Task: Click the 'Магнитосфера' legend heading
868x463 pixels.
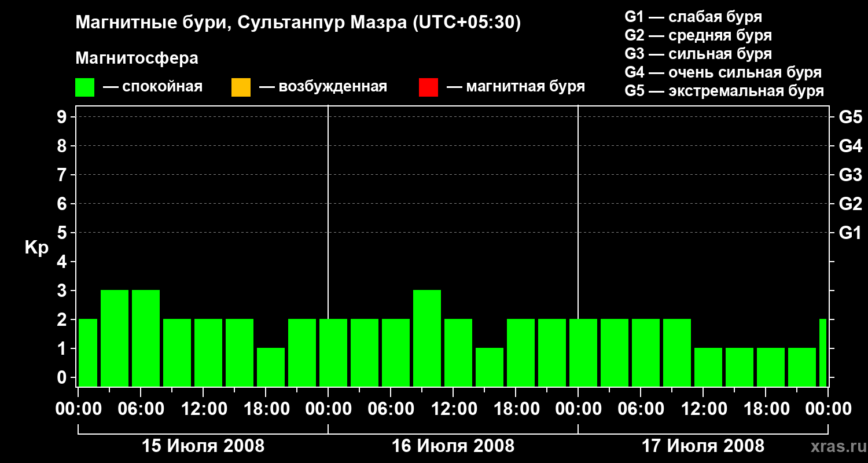Action: coord(137,58)
